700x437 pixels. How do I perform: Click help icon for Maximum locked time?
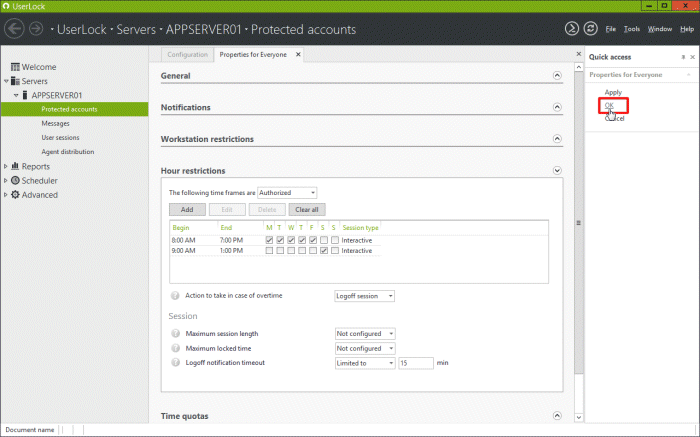click(x=175, y=348)
